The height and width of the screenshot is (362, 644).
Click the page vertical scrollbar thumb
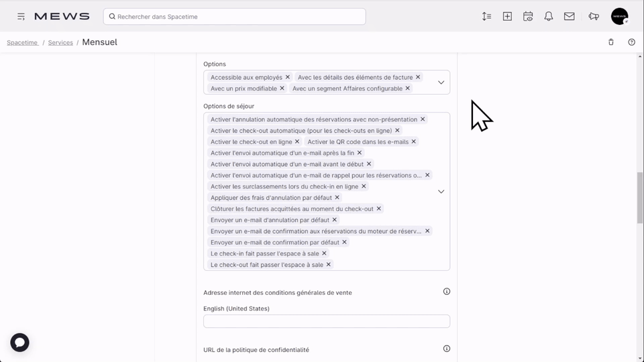tap(640, 198)
